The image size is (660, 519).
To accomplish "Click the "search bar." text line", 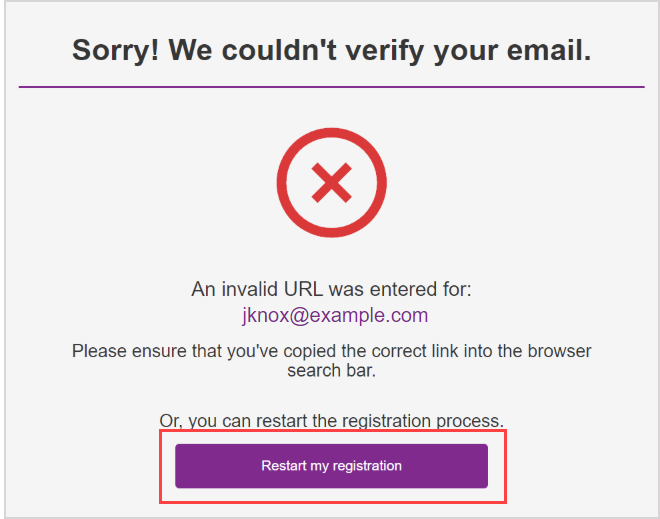I will [331, 370].
